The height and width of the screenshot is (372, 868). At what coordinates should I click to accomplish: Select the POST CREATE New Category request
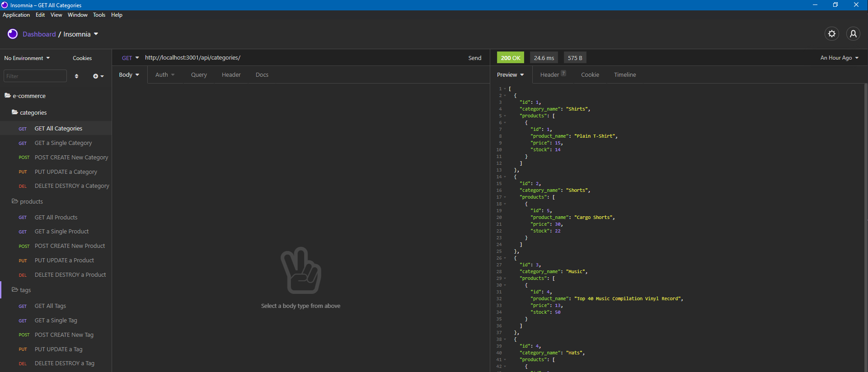(x=56, y=157)
